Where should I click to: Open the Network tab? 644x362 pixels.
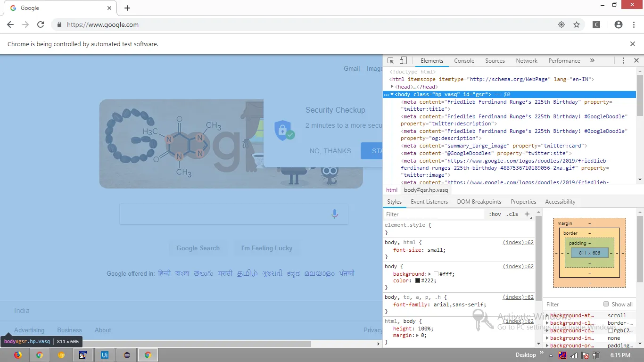point(527,61)
